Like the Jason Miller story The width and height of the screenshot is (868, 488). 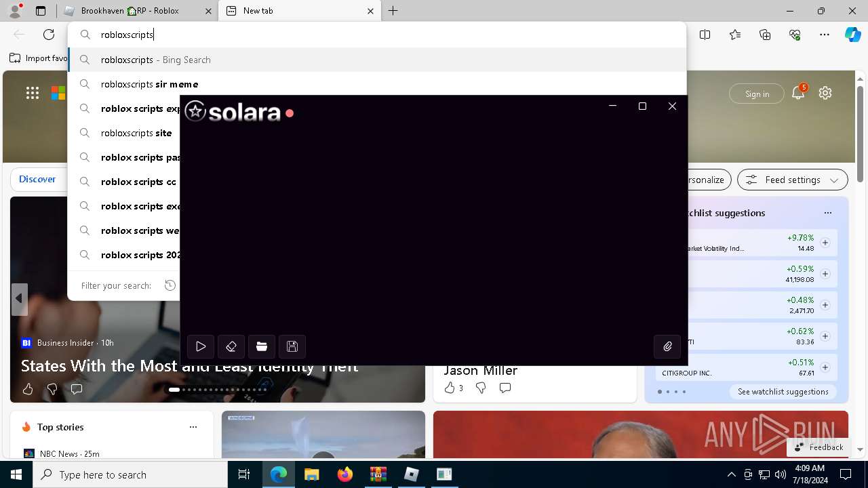pyautogui.click(x=450, y=388)
